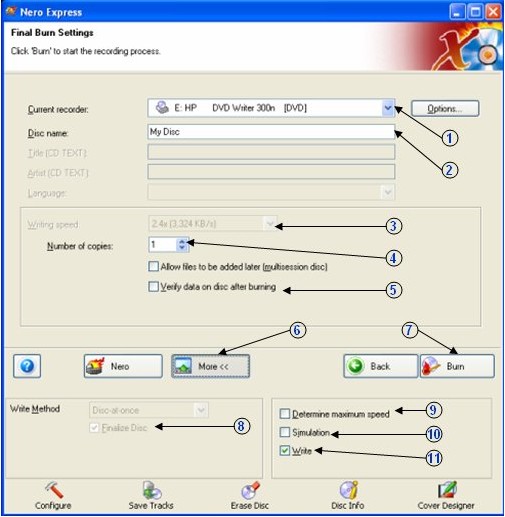
Task: Increase number of copies with up arrow
Action: [x=182, y=241]
